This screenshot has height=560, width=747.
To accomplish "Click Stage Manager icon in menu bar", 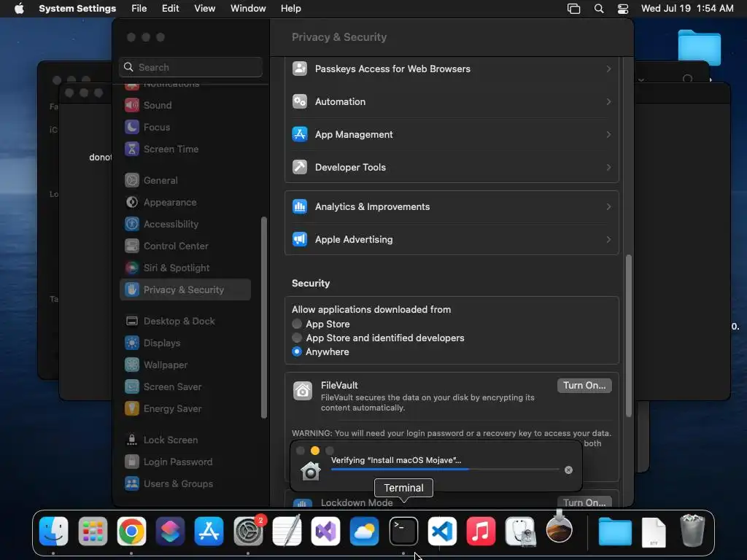I will (573, 9).
